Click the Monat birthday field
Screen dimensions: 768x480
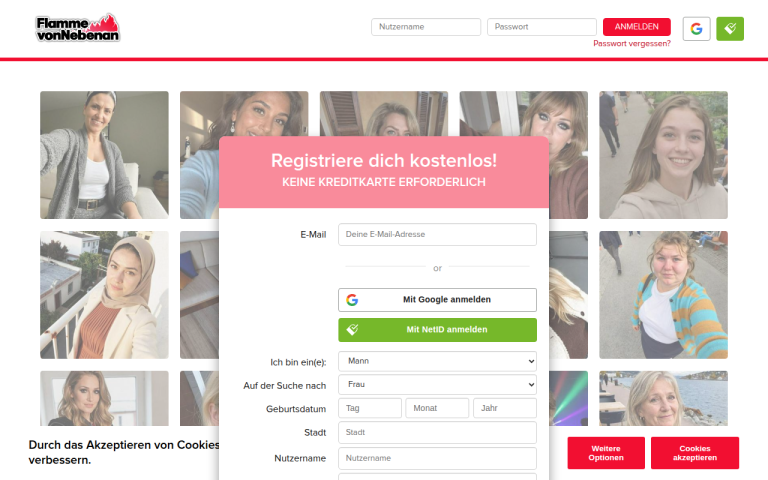click(x=437, y=408)
